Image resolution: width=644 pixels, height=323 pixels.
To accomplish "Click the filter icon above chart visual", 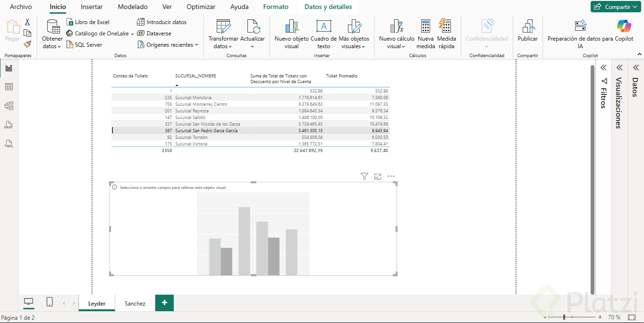I will [x=364, y=176].
